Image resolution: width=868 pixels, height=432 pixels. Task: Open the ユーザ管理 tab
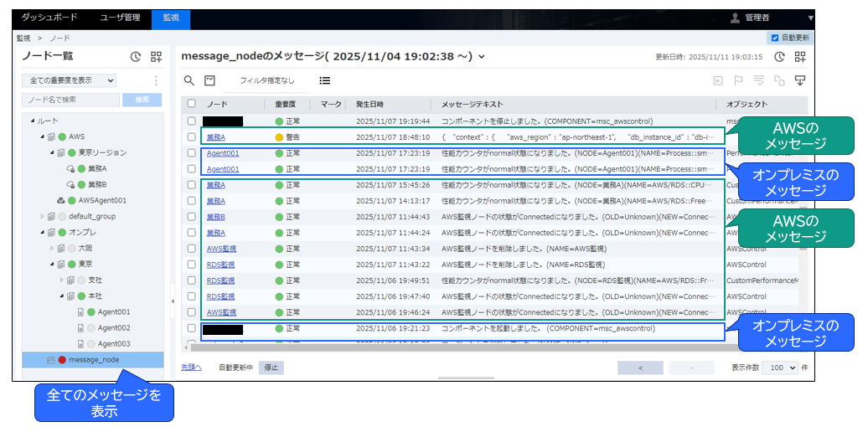pyautogui.click(x=120, y=17)
